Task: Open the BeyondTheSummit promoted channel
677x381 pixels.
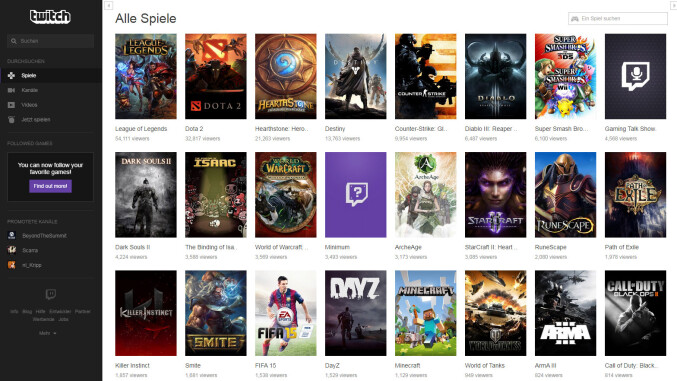Action: click(44, 236)
